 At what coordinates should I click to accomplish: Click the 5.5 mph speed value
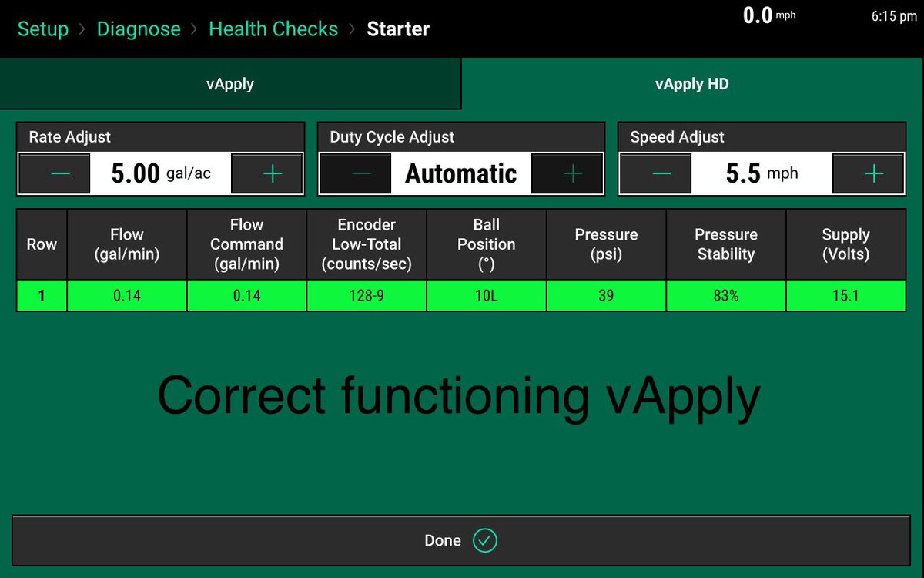[762, 173]
